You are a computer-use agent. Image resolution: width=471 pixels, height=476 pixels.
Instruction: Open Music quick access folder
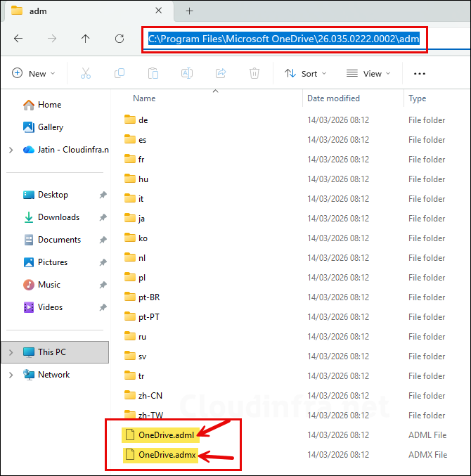(42, 285)
